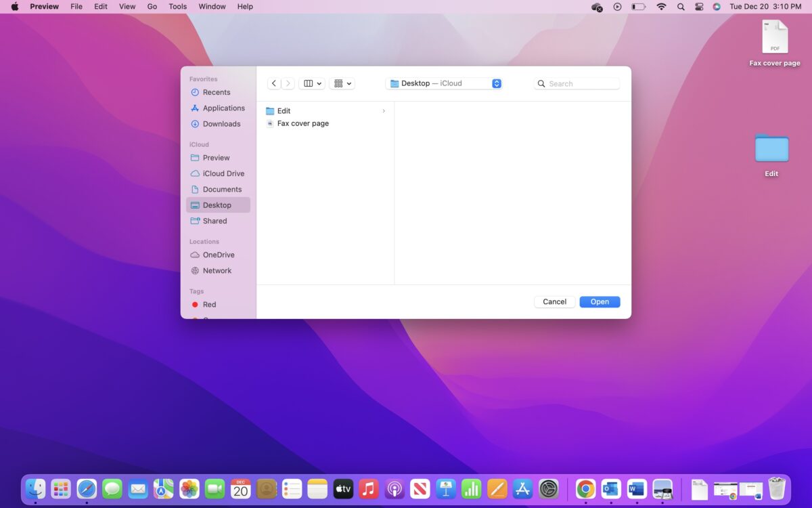Image resolution: width=812 pixels, height=508 pixels.
Task: Select OneDrive under Locations
Action: [x=218, y=255]
